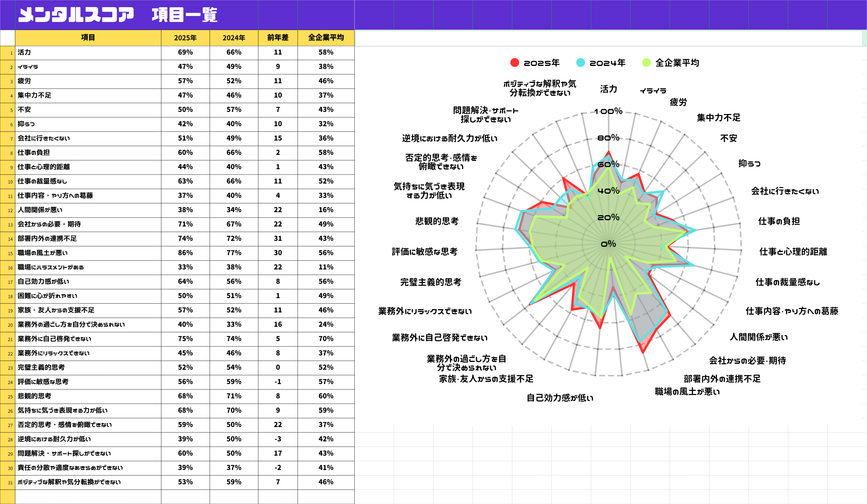Image resolution: width=867 pixels, height=504 pixels.
Task: Click 職場の風土が悪い label on radar chart
Action: pos(687,392)
